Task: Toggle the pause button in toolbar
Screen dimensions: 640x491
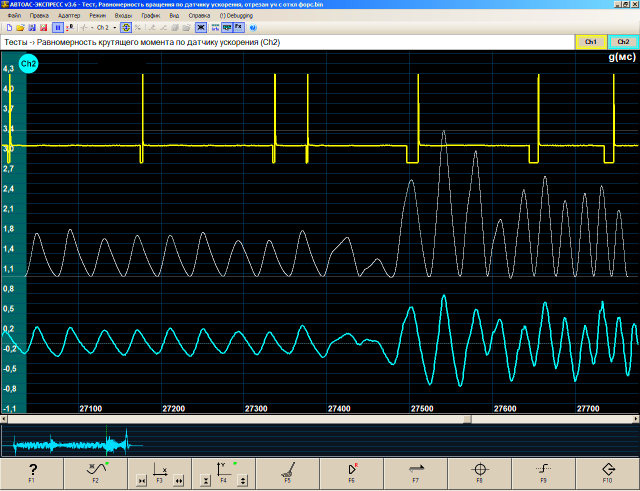Action: pyautogui.click(x=60, y=27)
